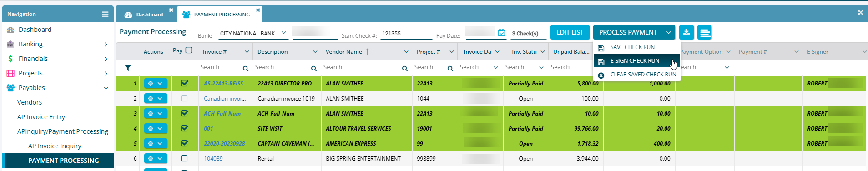
Task: Click the column layout list icon button
Action: tap(704, 32)
